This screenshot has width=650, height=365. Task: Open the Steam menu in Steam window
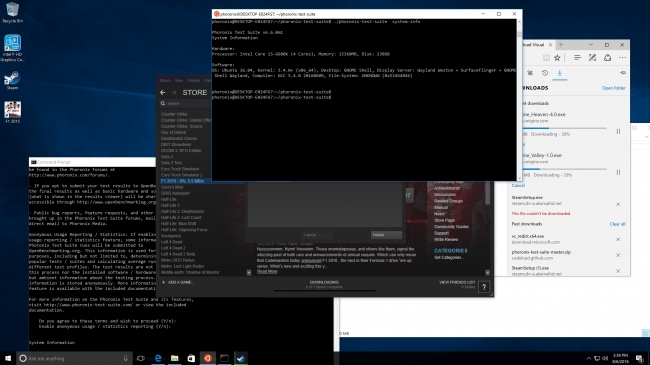[165, 80]
